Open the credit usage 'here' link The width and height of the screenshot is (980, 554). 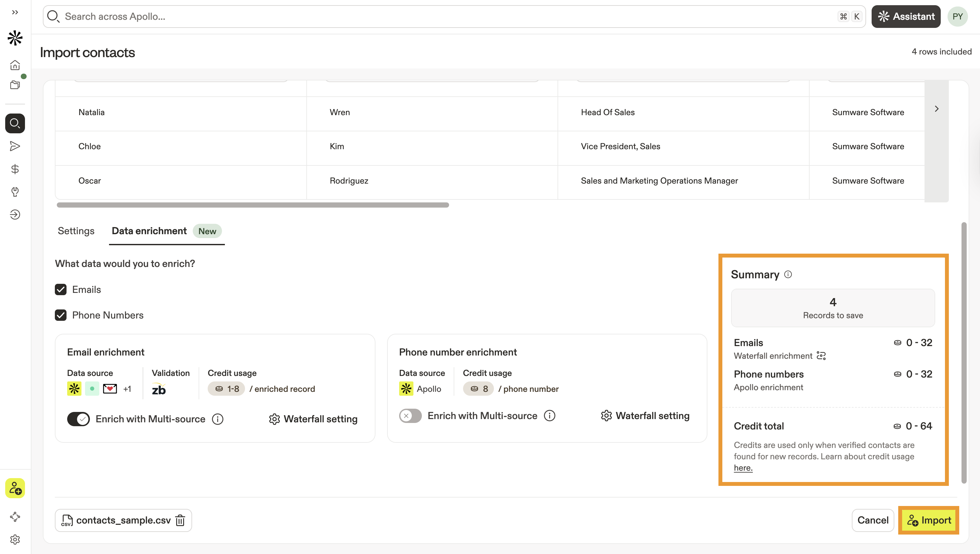coord(743,468)
